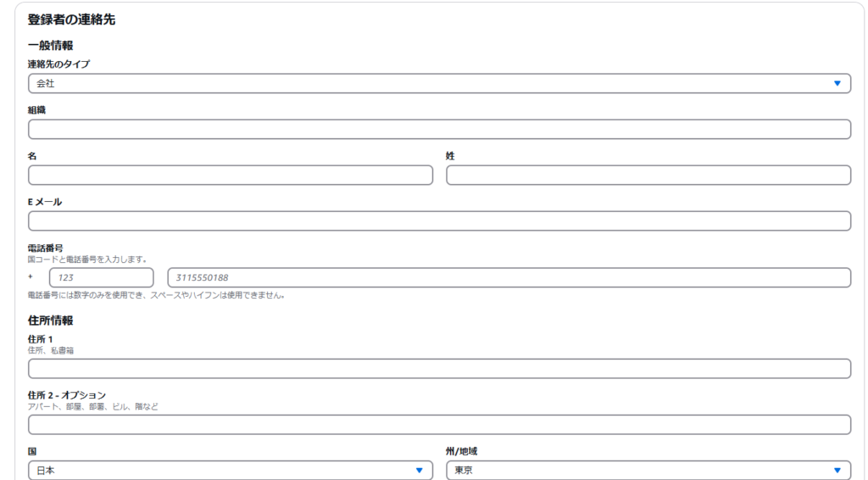Open the 連絡先のタイプ dropdown showing 会社
This screenshot has width=868, height=480.
coord(424,83)
